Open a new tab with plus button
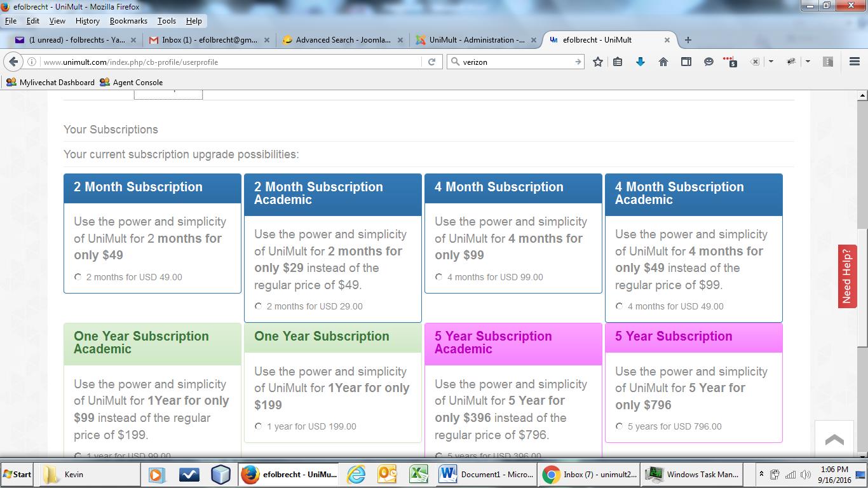Viewport: 868px width, 488px height. click(688, 39)
